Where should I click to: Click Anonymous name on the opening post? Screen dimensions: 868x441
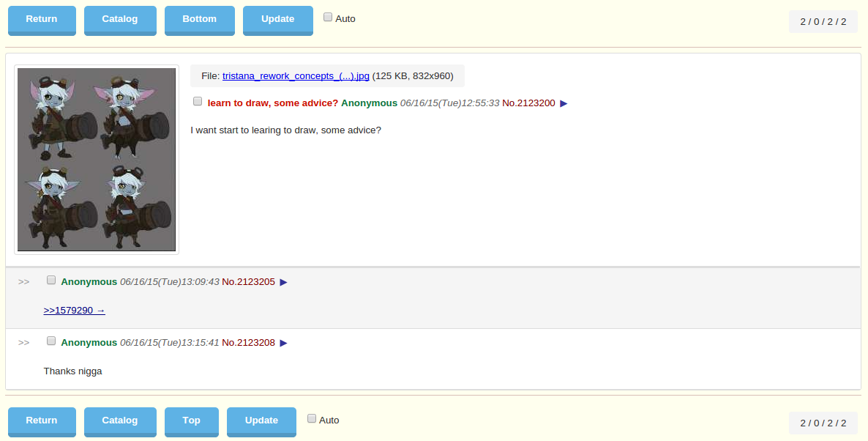[x=370, y=103]
